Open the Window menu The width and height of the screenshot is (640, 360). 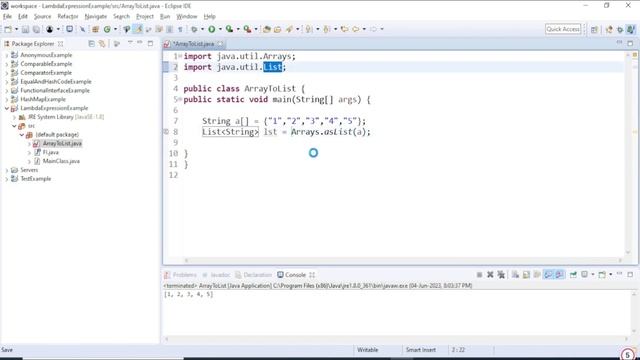pos(187,16)
